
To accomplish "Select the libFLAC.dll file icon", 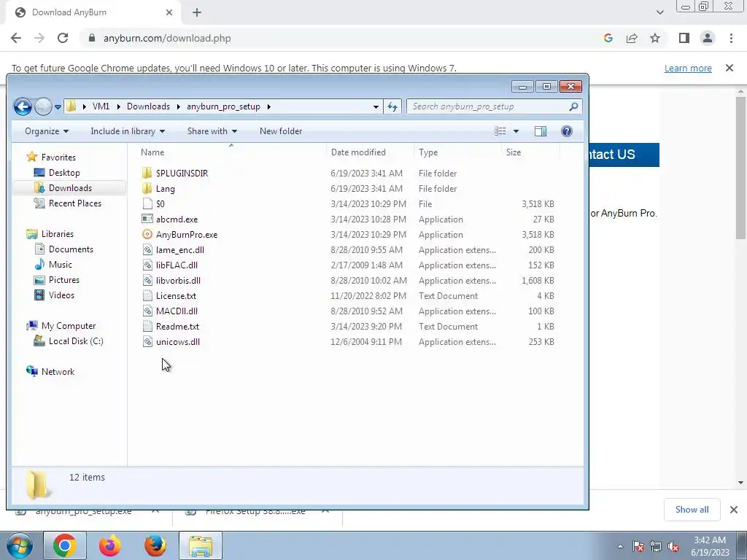I will point(147,265).
